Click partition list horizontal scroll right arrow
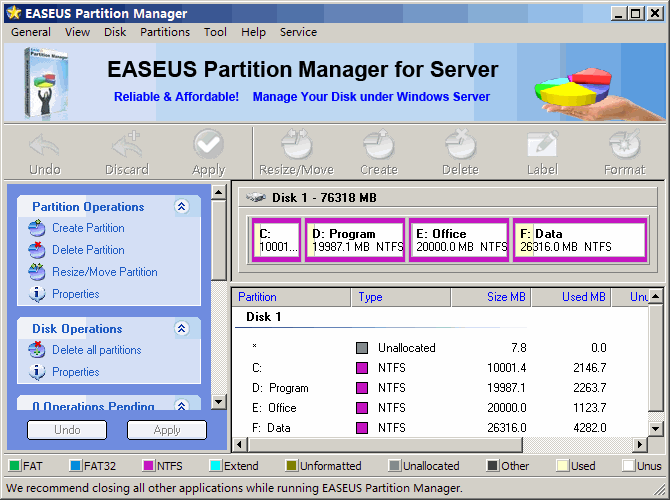The width and height of the screenshot is (670, 500). 640,444
